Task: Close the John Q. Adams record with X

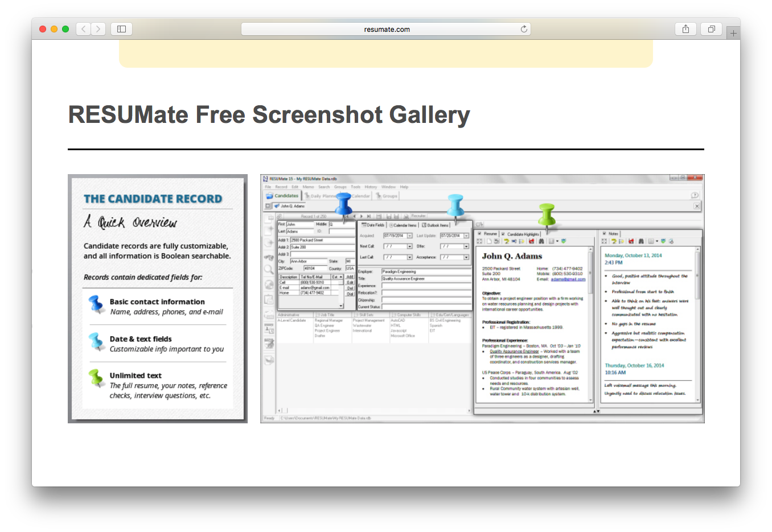Action: pos(697,206)
